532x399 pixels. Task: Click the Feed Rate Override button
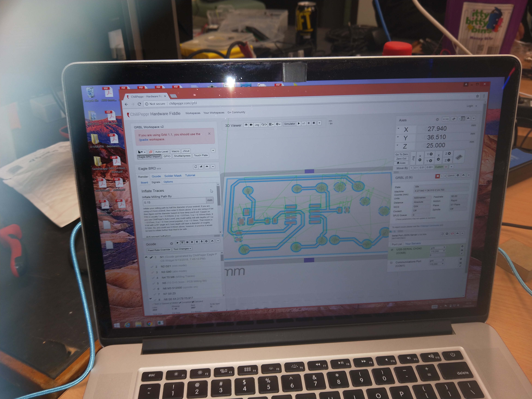click(x=159, y=250)
